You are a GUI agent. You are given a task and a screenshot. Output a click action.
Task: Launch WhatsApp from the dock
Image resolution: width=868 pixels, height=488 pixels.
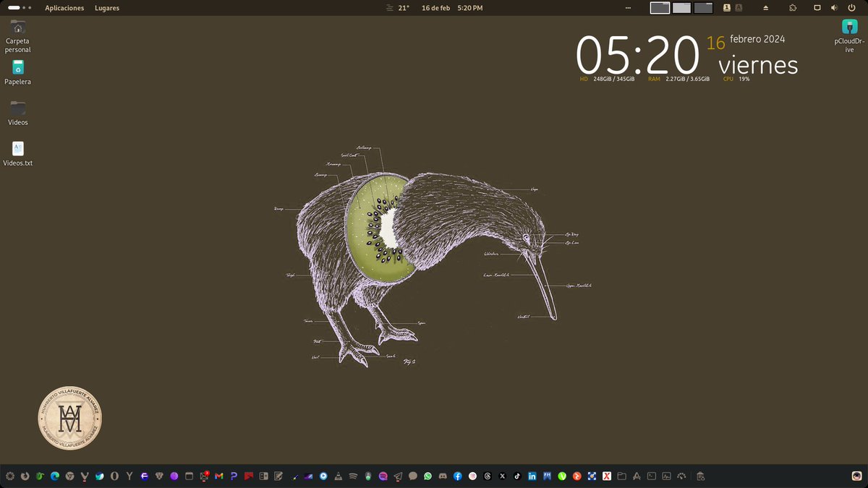click(x=427, y=476)
